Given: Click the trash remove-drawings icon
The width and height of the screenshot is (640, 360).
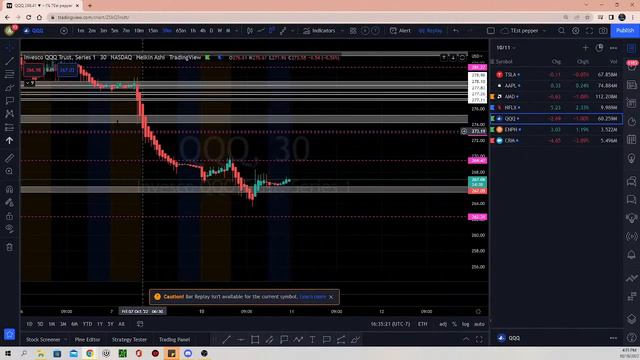Looking at the screenshot, I should tap(9, 247).
